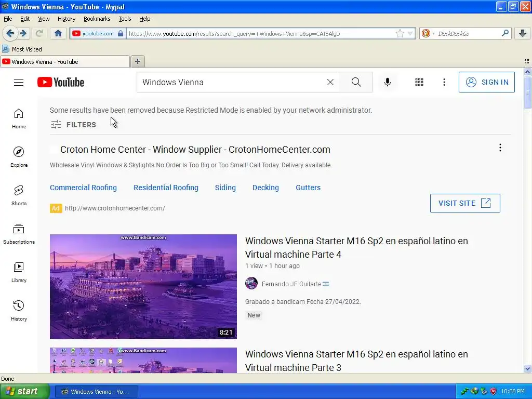Viewport: 532px width, 399px height.
Task: Open the browser Home page icon
Action: [58, 33]
